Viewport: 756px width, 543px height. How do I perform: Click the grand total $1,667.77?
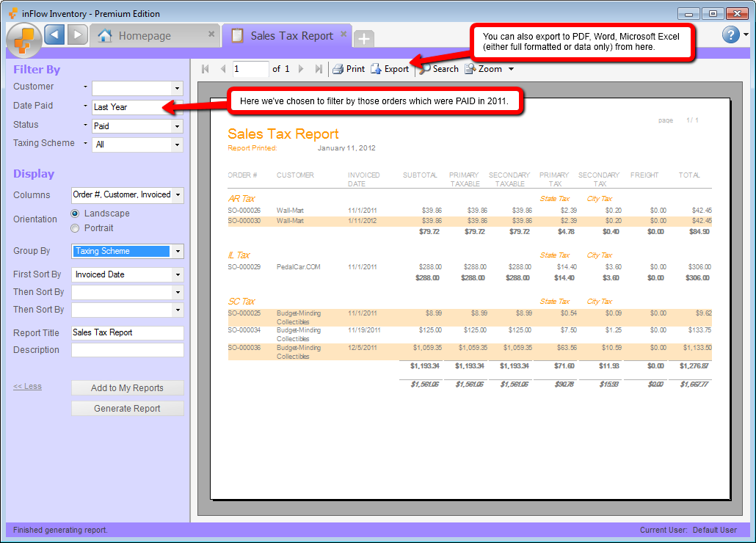point(694,385)
